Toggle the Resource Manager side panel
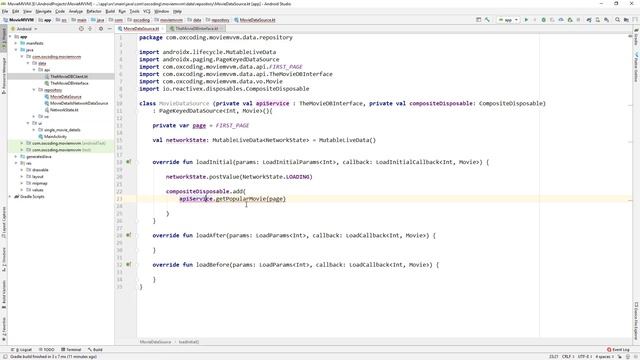 coord(4,76)
